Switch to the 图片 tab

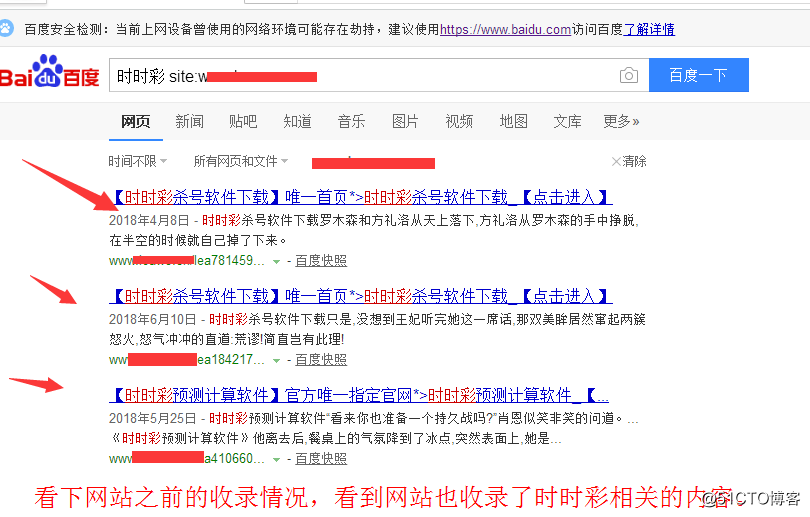coord(405,121)
